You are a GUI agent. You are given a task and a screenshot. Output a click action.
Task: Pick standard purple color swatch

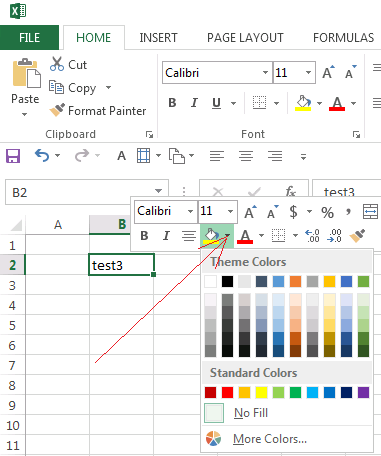click(363, 392)
